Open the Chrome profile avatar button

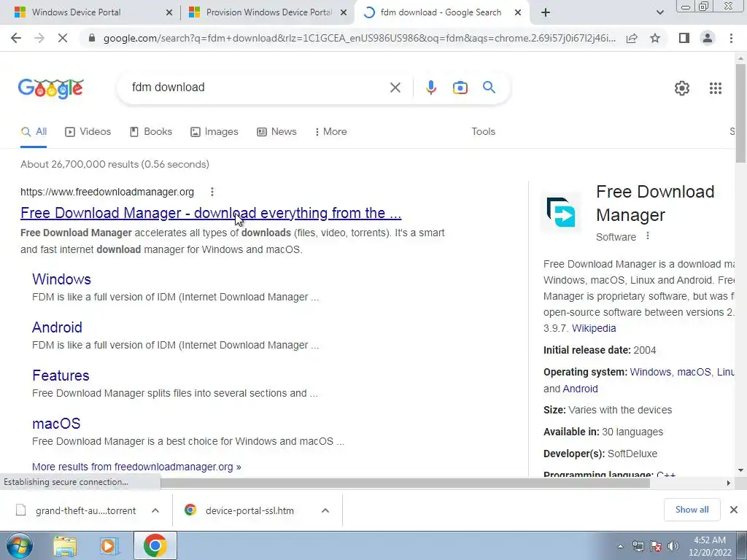tap(708, 38)
